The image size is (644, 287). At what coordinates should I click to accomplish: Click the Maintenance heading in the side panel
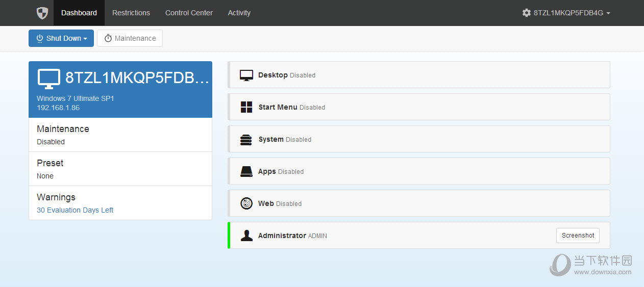(x=63, y=129)
